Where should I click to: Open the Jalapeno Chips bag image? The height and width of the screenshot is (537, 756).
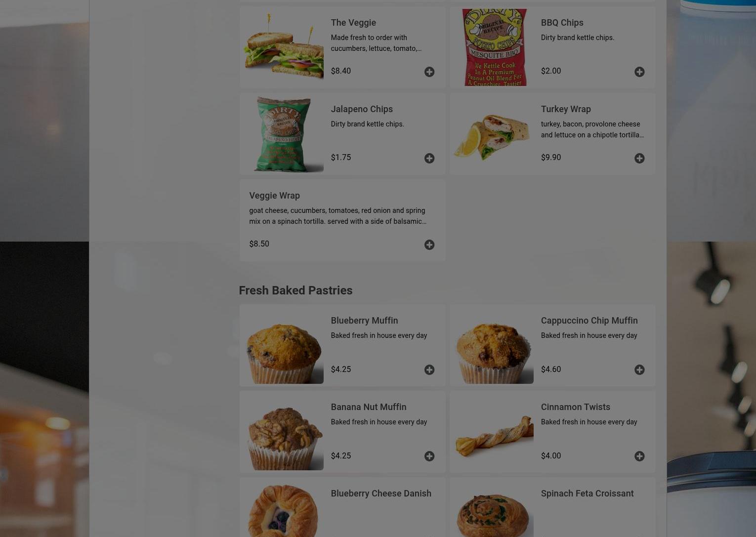[283, 134]
